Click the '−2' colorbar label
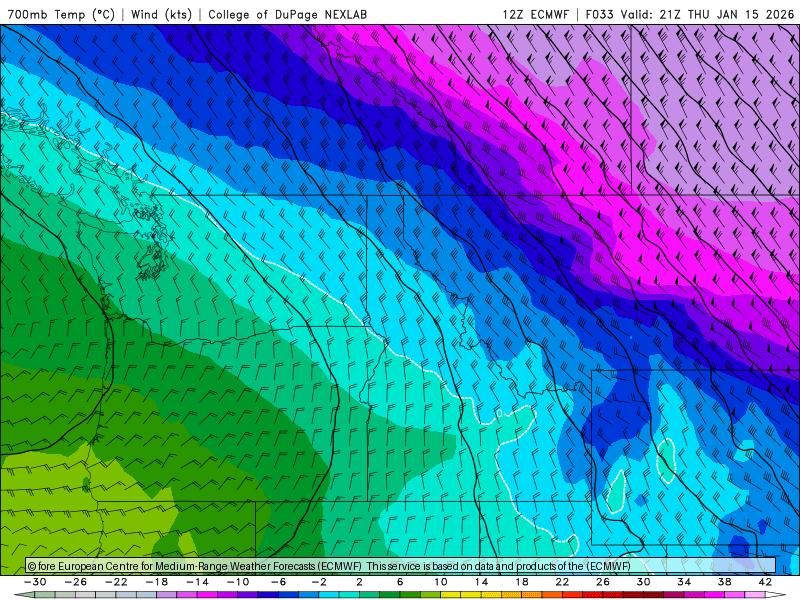Viewport: 800px width, 600px height. click(319, 582)
